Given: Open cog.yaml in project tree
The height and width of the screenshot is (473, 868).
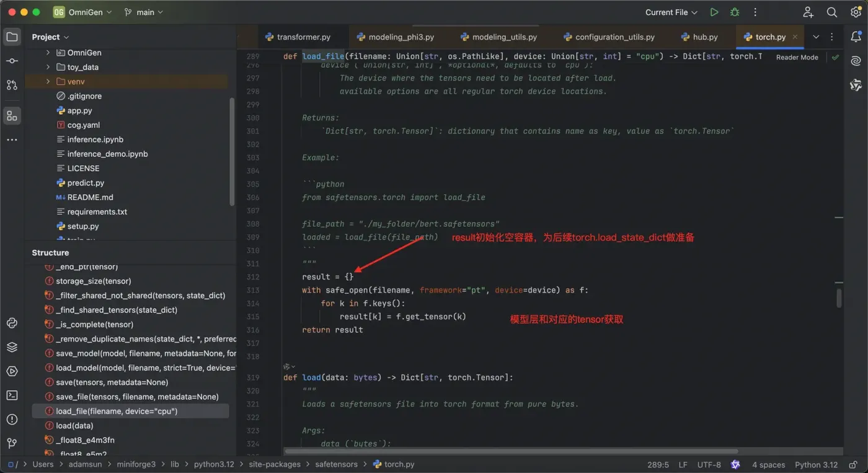Looking at the screenshot, I should [x=83, y=125].
